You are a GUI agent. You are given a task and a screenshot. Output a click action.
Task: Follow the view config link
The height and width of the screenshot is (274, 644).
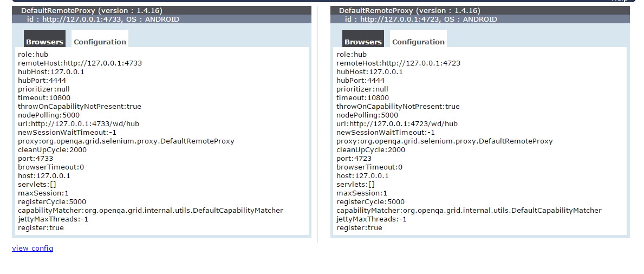click(x=32, y=248)
